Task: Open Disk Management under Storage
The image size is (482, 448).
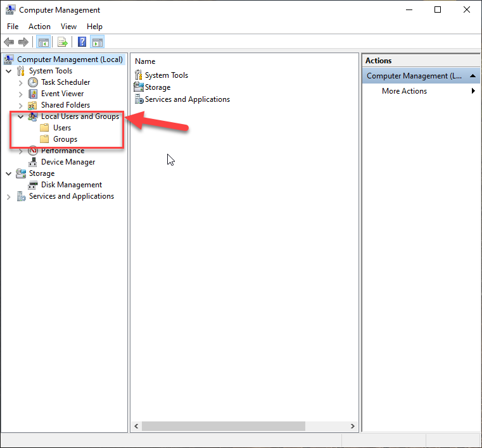Action: click(71, 185)
